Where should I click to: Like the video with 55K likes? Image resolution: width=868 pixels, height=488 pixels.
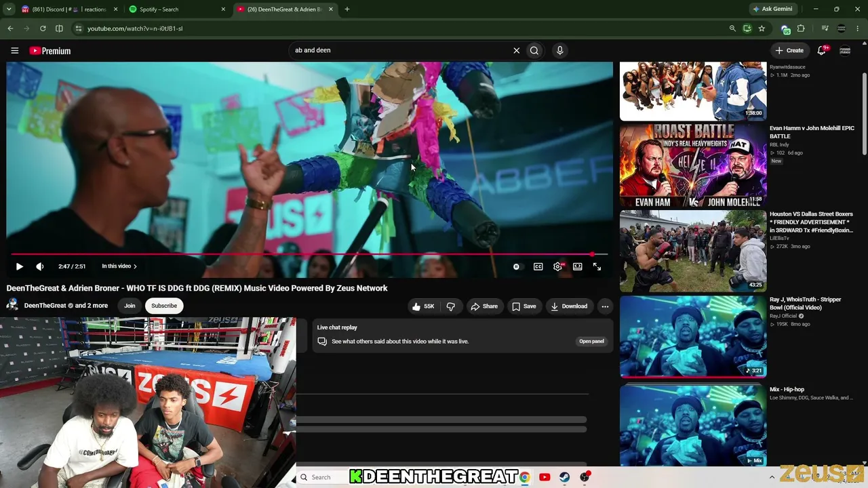422,306
